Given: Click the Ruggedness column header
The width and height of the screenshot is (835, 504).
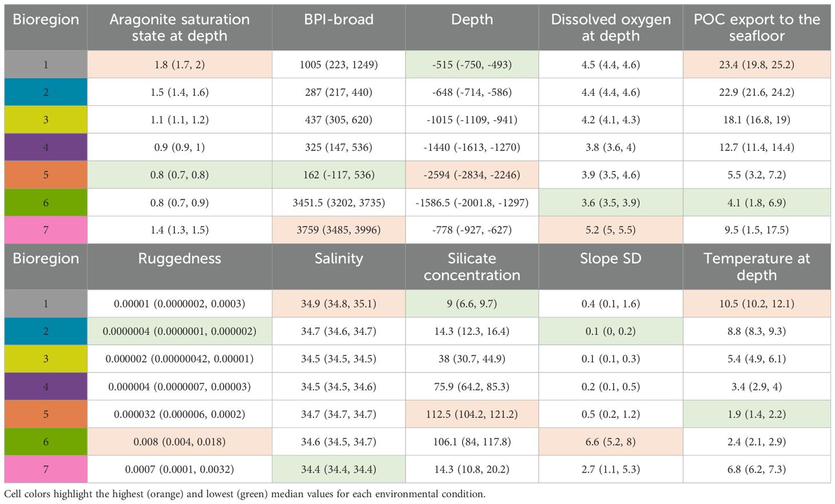Looking at the screenshot, I should point(180,258).
